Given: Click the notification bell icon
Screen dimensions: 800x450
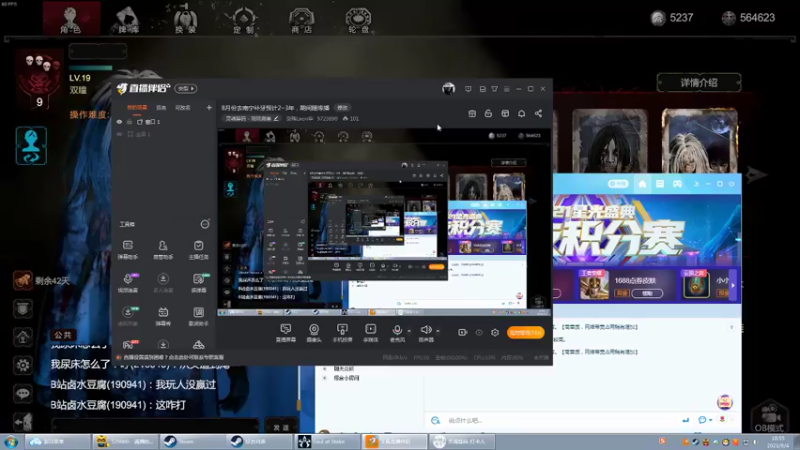Looking at the screenshot, I should coord(521,113).
